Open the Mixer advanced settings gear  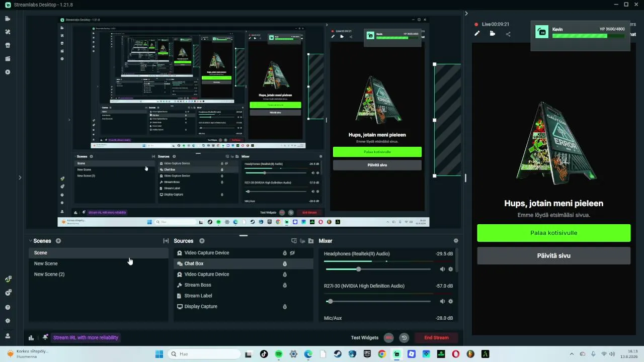point(456,241)
